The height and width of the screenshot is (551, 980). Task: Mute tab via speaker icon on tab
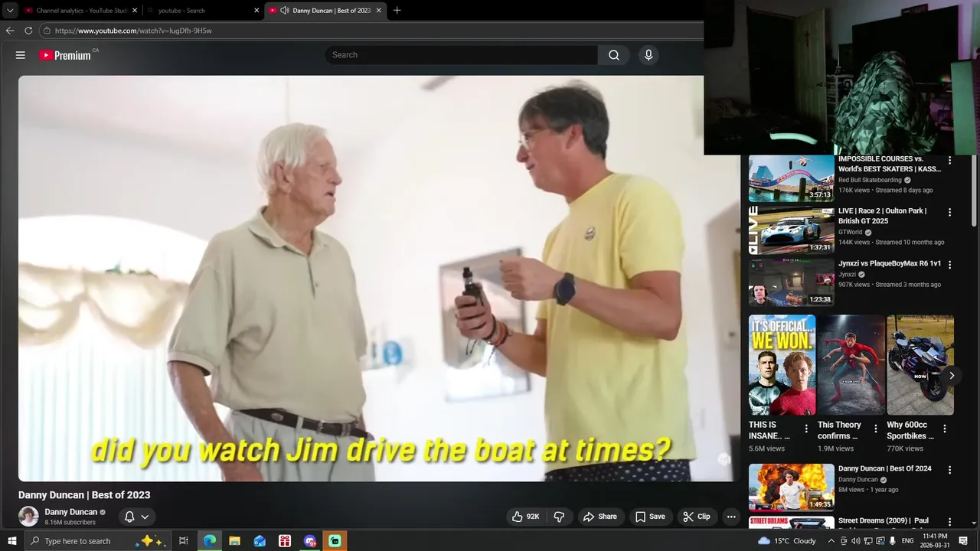(285, 11)
